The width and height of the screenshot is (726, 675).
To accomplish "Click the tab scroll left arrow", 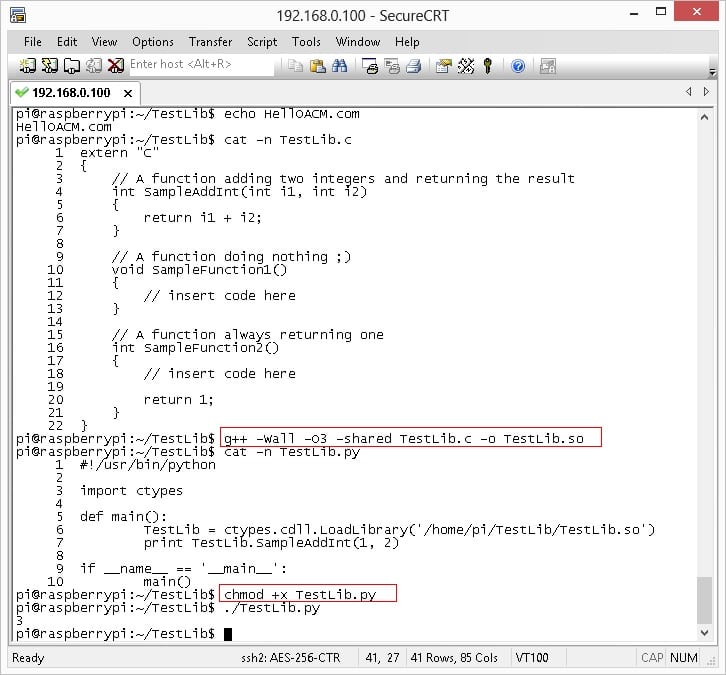I will pyautogui.click(x=688, y=92).
